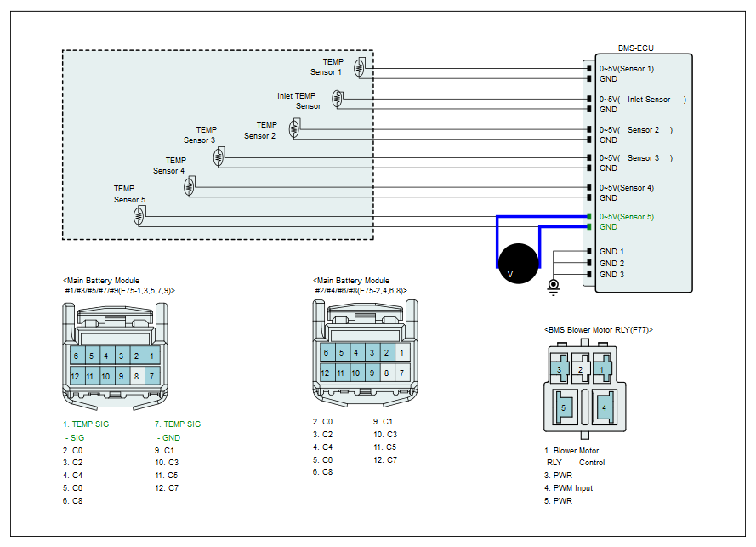Viewport: 756px width, 547px height.
Task: Select terminal 2 of blower relay connector
Action: [581, 369]
